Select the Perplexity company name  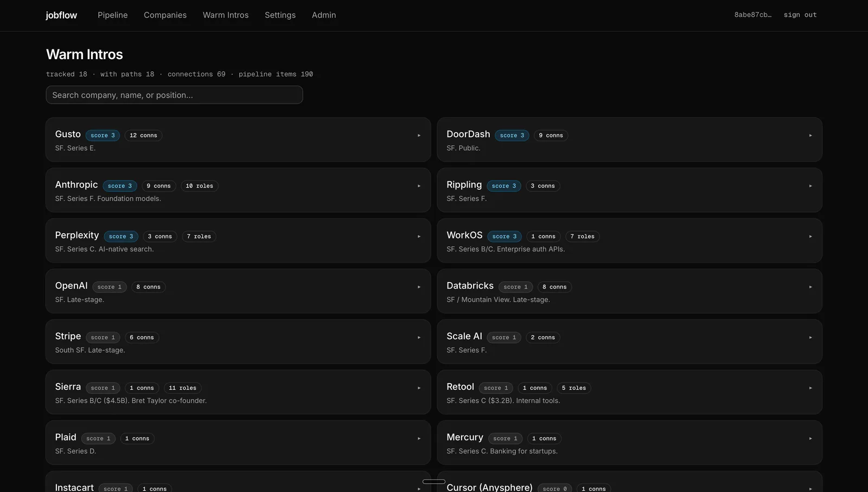[77, 235]
